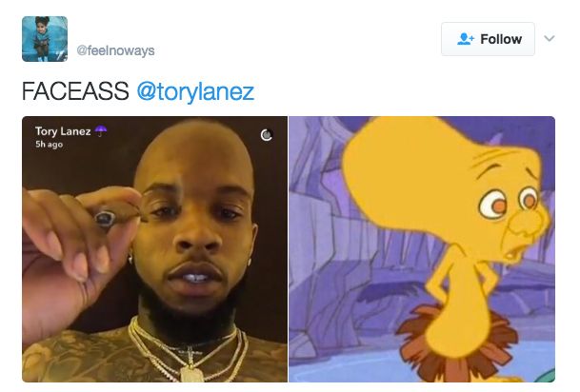Open the tweet author's avatar picture

click(45, 39)
